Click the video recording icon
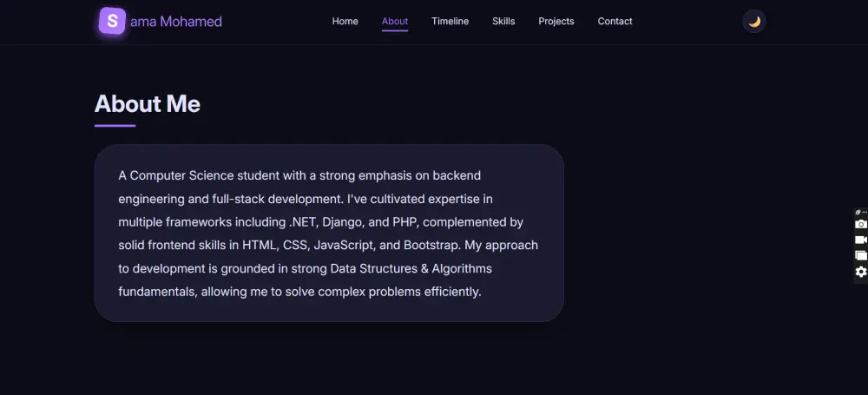The width and height of the screenshot is (868, 395). pyautogui.click(x=861, y=240)
